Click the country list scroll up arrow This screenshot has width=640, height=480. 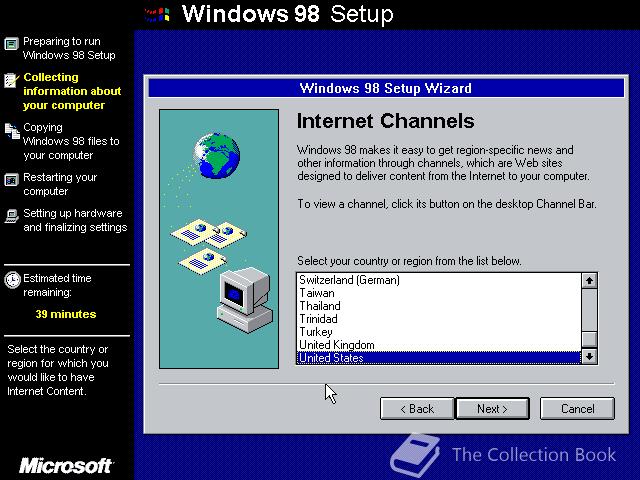[x=589, y=281]
